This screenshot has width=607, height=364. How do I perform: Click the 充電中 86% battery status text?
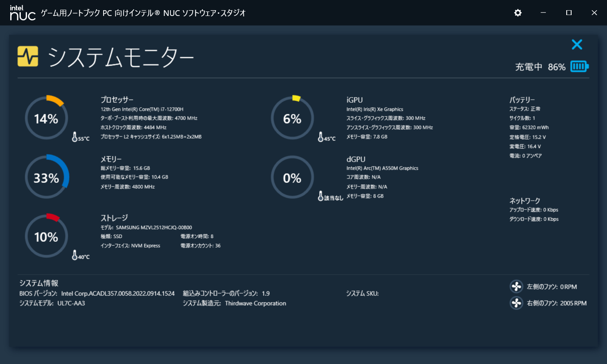coord(540,67)
